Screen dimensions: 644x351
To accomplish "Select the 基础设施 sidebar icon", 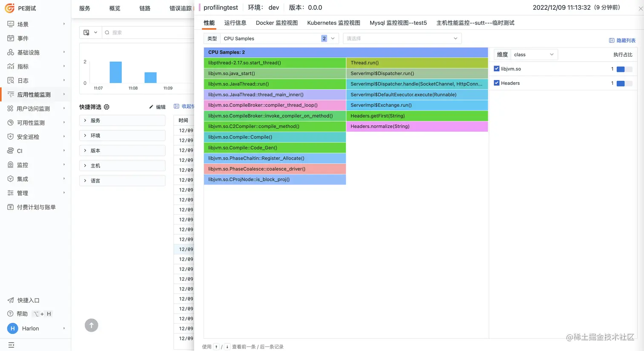I will point(11,52).
